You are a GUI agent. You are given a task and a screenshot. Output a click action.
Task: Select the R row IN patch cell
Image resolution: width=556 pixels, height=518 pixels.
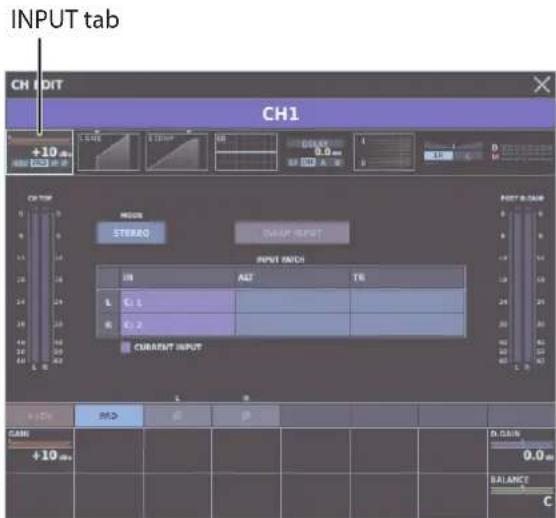click(x=178, y=325)
